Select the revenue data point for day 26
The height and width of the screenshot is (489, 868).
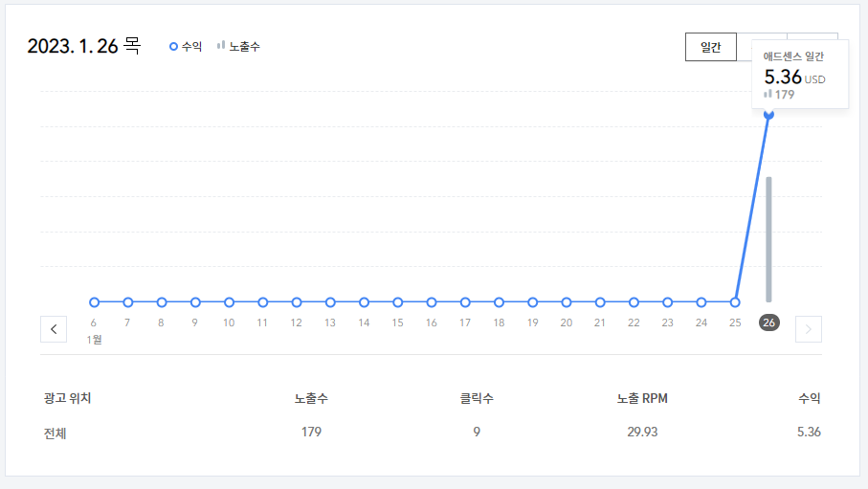(768, 115)
